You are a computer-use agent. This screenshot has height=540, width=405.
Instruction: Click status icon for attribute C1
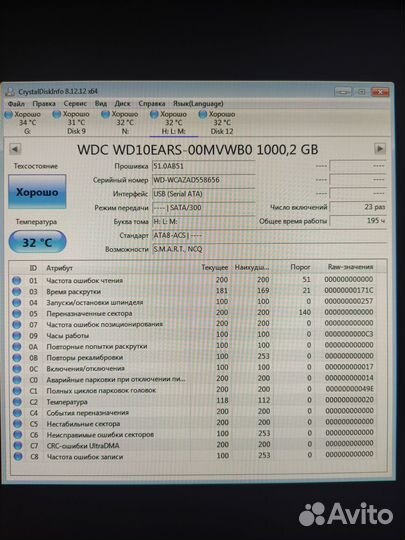(x=17, y=391)
